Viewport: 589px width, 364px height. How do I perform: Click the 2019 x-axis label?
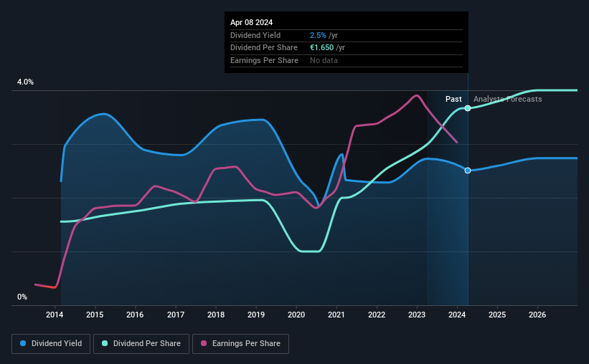256,315
